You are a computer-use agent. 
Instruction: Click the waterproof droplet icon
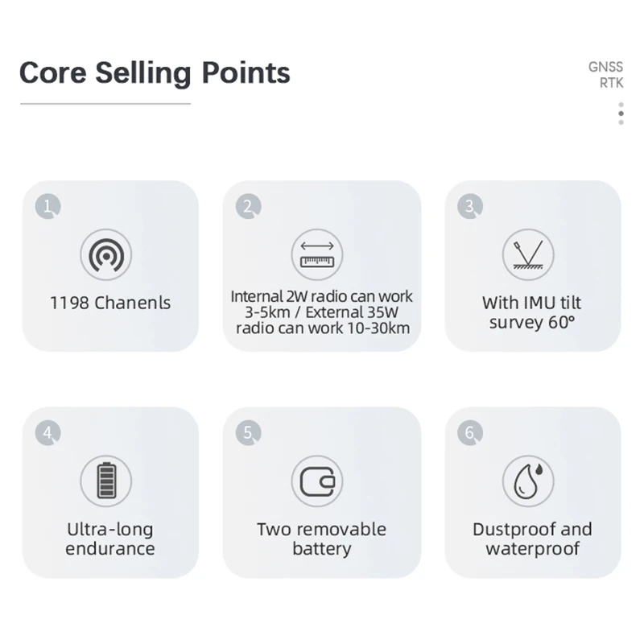pos(528,481)
